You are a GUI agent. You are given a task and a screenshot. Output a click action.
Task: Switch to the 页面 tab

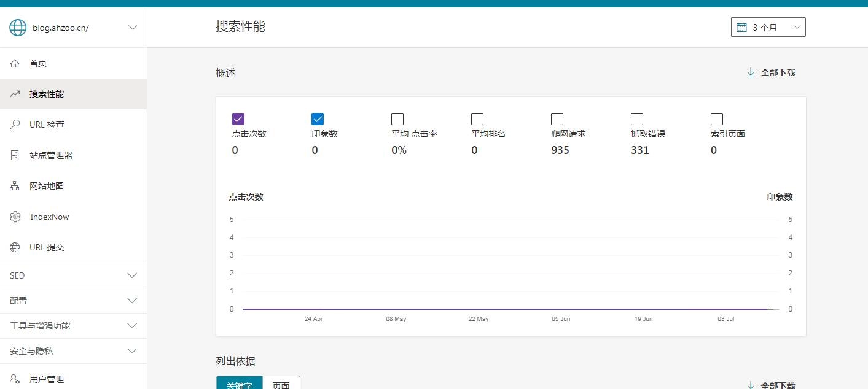pyautogui.click(x=281, y=384)
